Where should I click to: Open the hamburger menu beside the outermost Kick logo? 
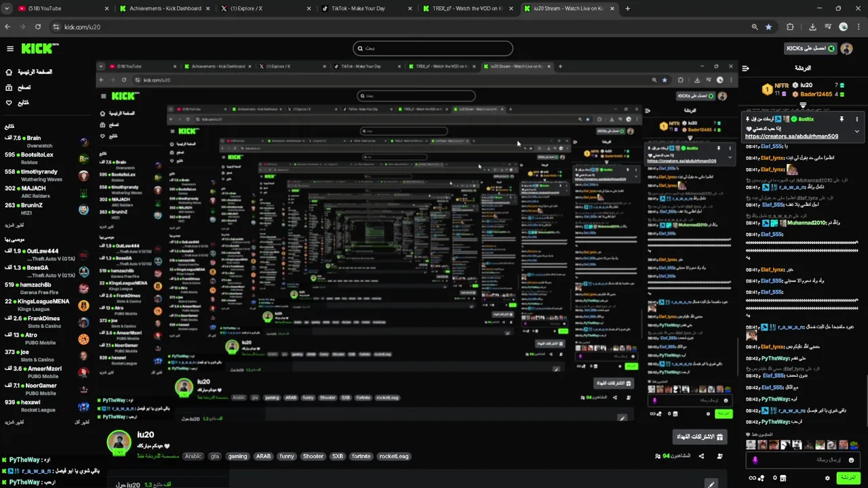[x=10, y=49]
